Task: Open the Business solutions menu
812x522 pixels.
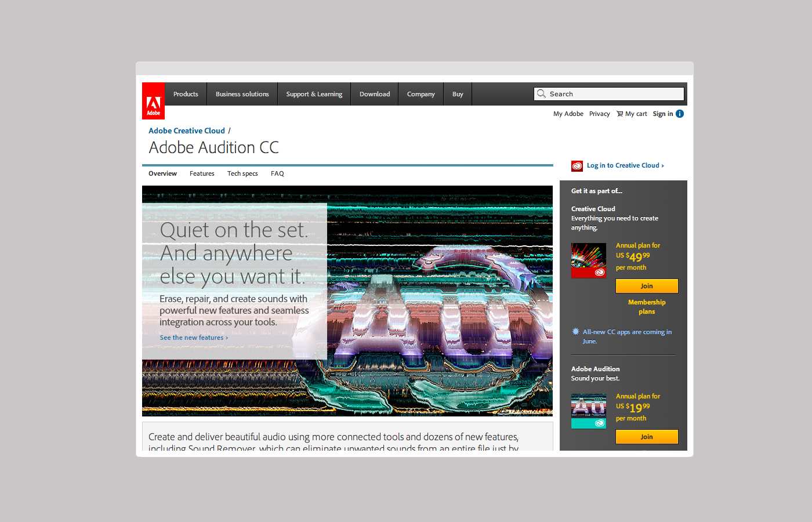Action: point(242,94)
